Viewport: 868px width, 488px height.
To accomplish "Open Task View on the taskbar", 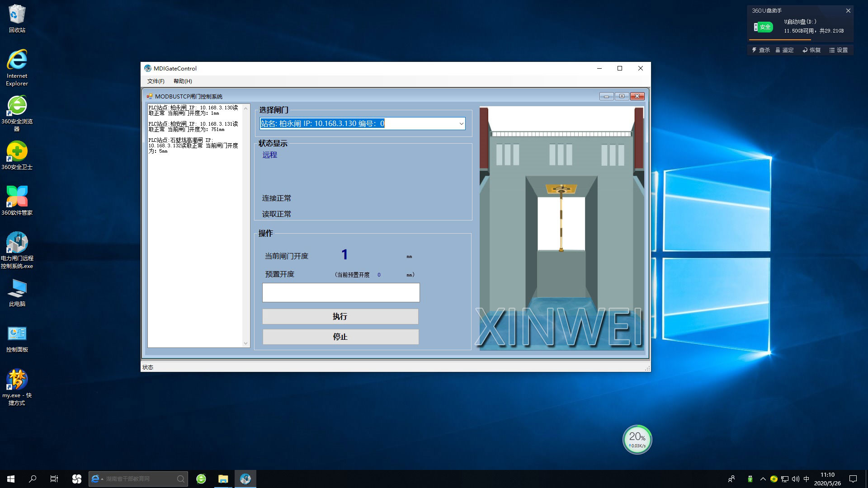I will 54,479.
